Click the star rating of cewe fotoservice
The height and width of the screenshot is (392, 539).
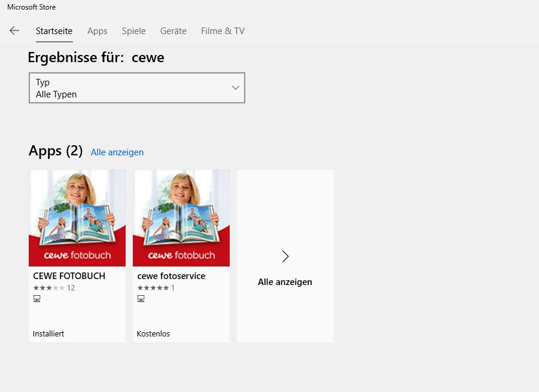pos(153,288)
